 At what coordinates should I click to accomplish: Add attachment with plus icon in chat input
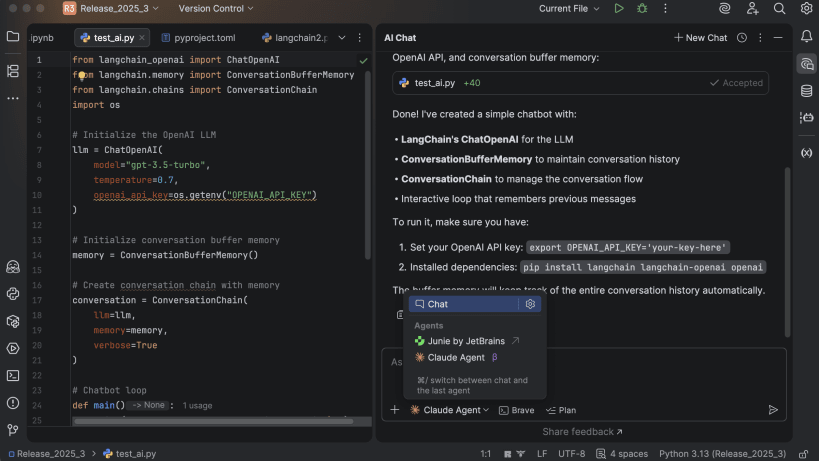pyautogui.click(x=395, y=410)
